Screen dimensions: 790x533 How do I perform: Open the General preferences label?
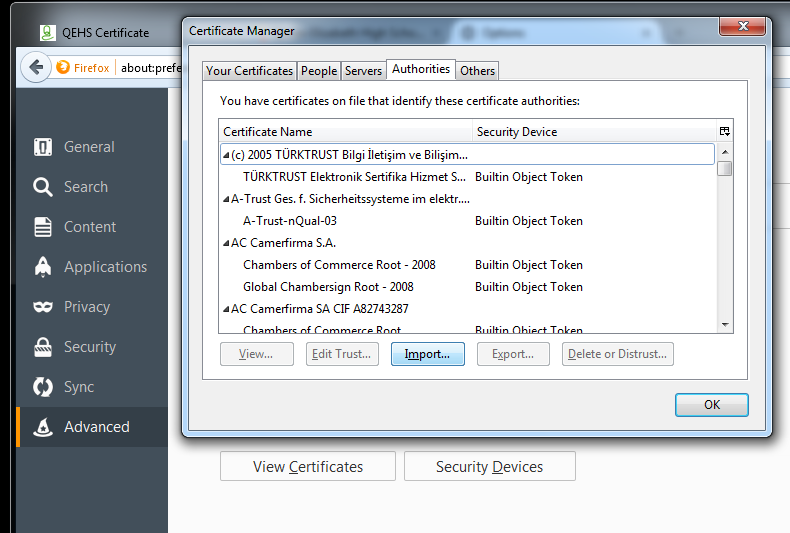(89, 147)
